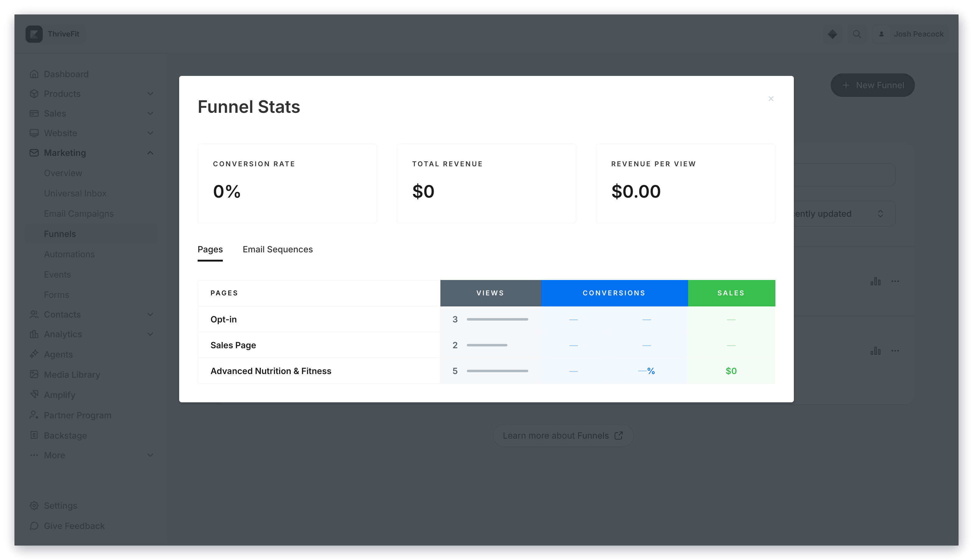Click the ThriveFit logo icon
The image size is (973, 560).
click(34, 34)
